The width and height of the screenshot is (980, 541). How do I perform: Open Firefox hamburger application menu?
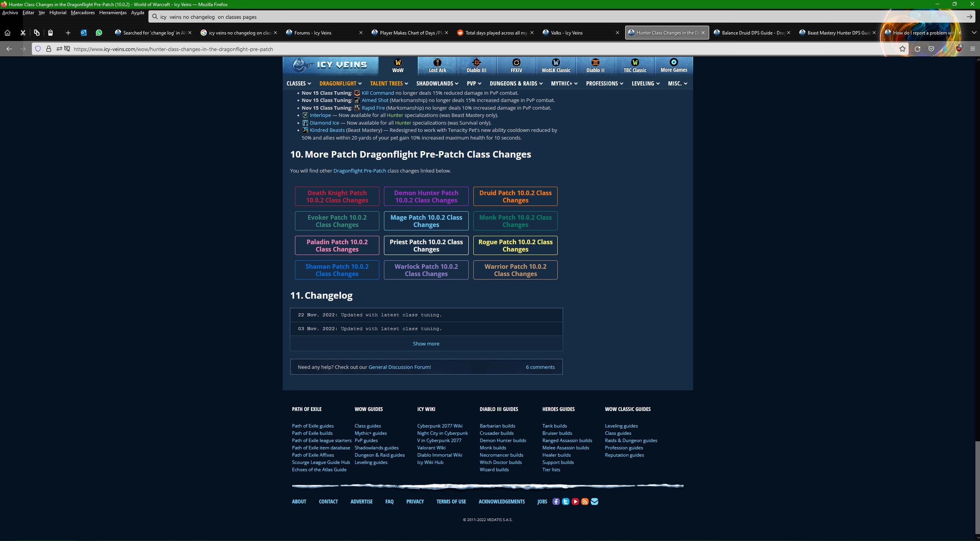973,49
